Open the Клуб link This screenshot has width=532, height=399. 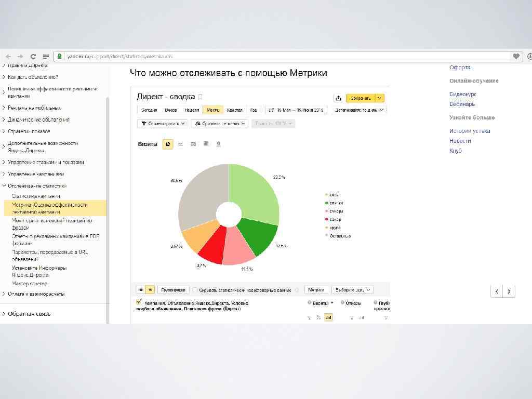455,150
